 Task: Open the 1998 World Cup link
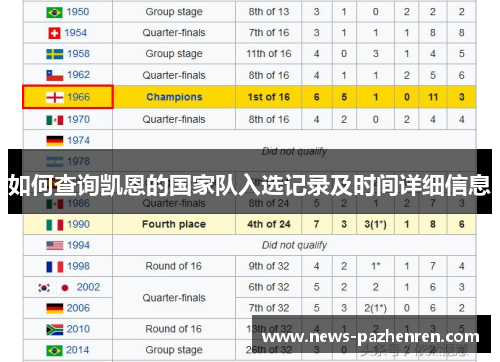[x=79, y=266]
